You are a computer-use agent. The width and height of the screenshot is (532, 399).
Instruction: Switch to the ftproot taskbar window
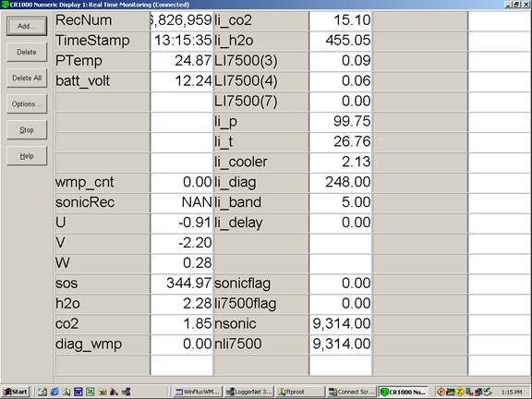[x=300, y=392]
